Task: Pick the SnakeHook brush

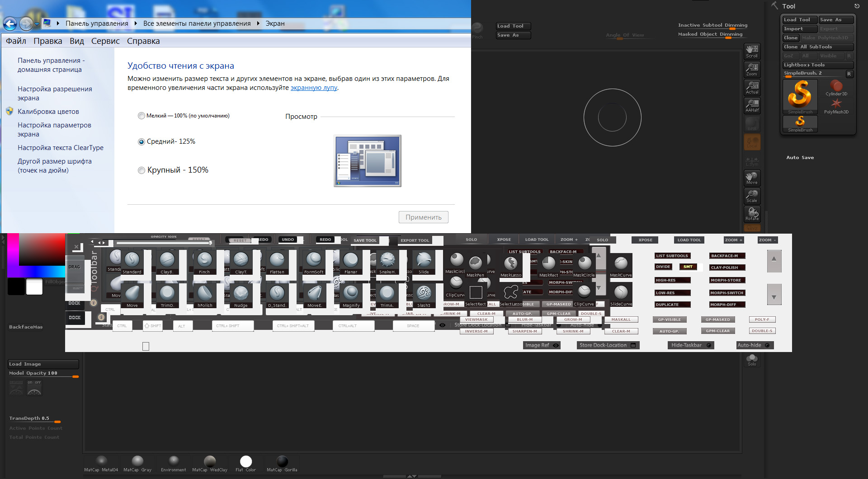Action: coord(387,261)
